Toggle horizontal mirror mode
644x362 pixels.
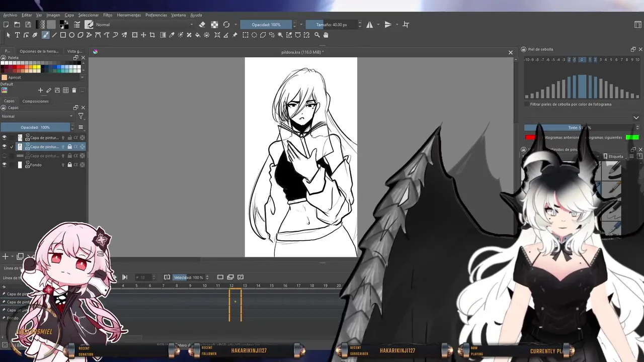point(369,24)
